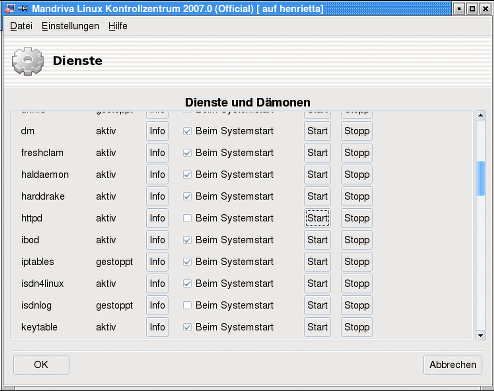Toggle Beim Systemstart for dm
This screenshot has width=494, height=391.
187,131
